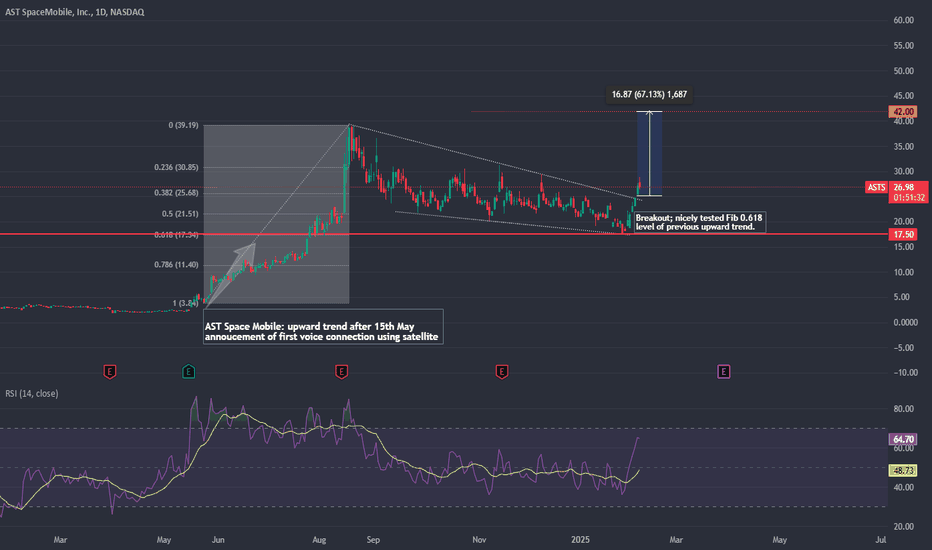Image resolution: width=932 pixels, height=550 pixels.
Task: Click the 0.0000 price scale value
Action: (905, 322)
